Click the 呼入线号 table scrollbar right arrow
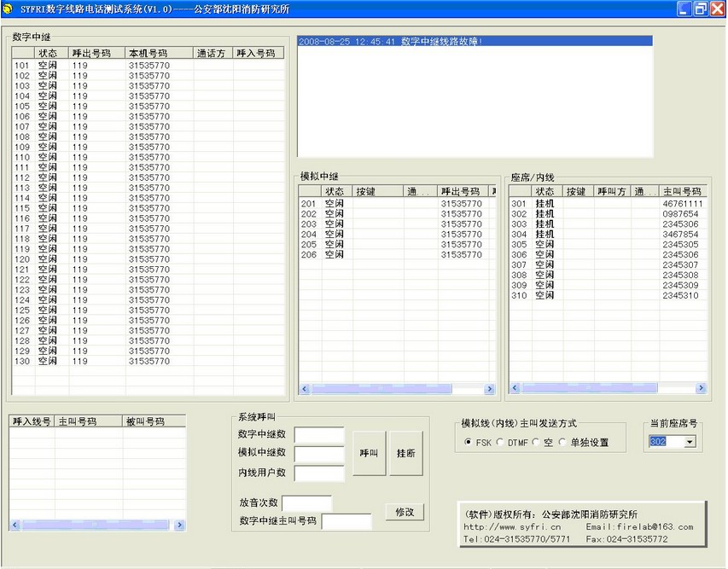728x569 pixels. click(180, 525)
